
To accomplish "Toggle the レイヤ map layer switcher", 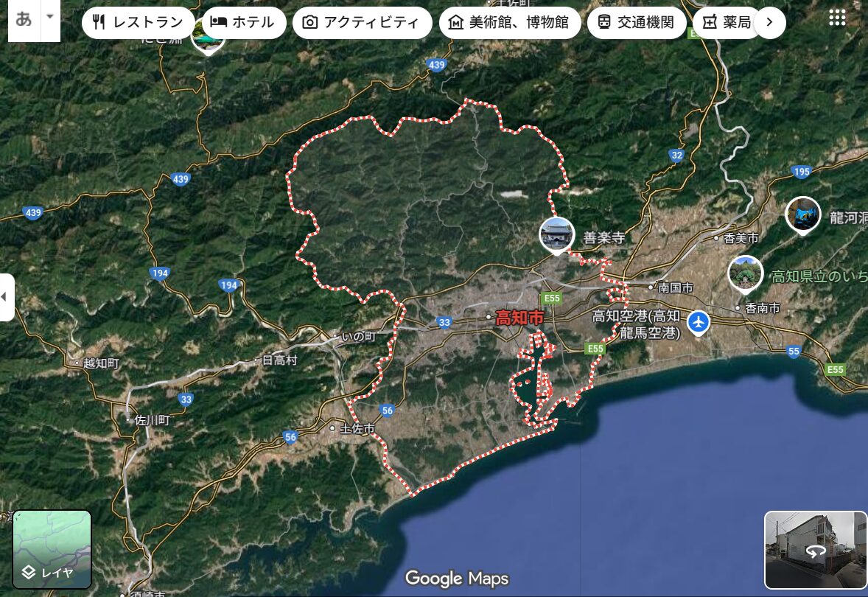I will pos(52,550).
